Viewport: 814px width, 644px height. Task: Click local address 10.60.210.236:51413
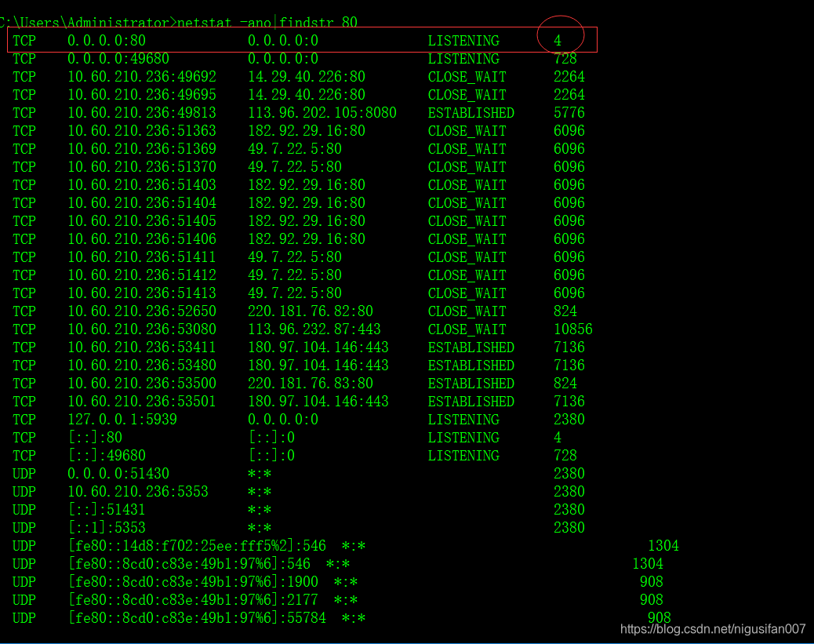pyautogui.click(x=142, y=293)
